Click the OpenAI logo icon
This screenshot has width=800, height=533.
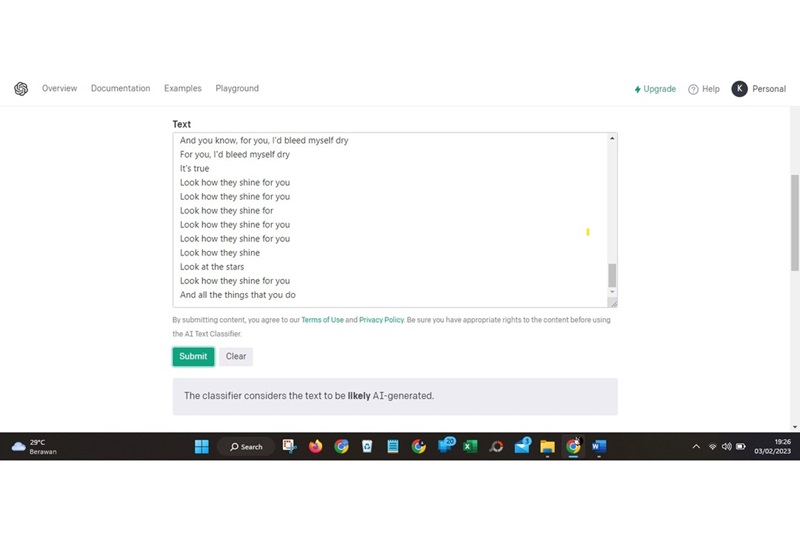point(21,89)
